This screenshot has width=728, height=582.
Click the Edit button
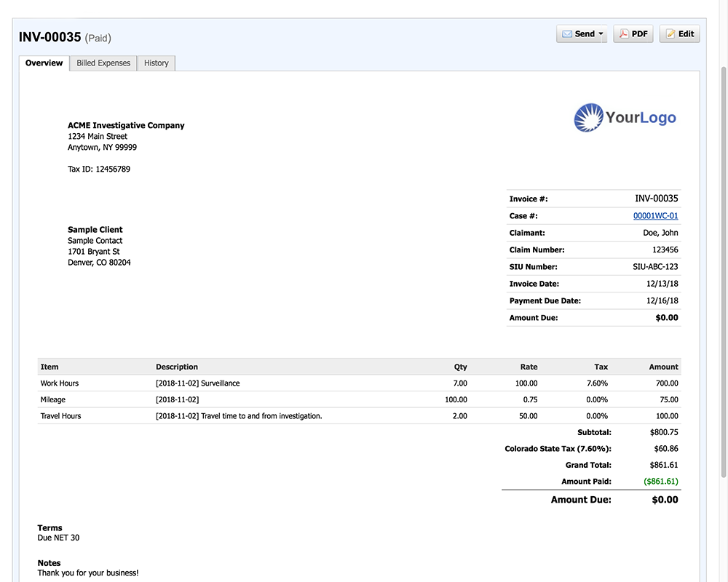coord(680,34)
